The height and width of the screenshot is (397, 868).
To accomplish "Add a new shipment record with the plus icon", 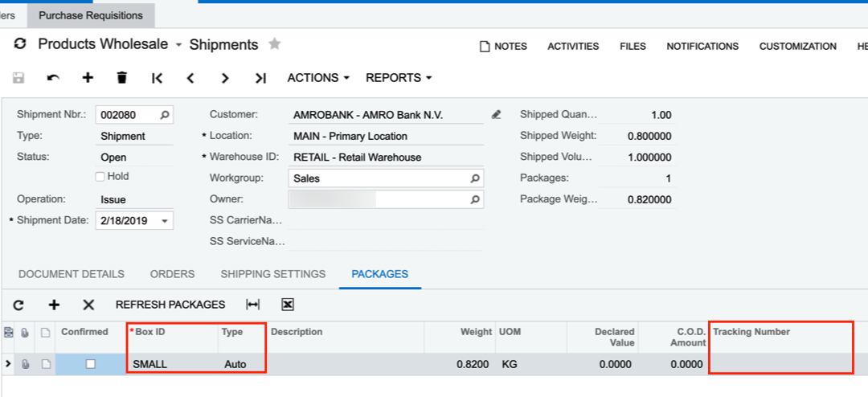I will [88, 78].
